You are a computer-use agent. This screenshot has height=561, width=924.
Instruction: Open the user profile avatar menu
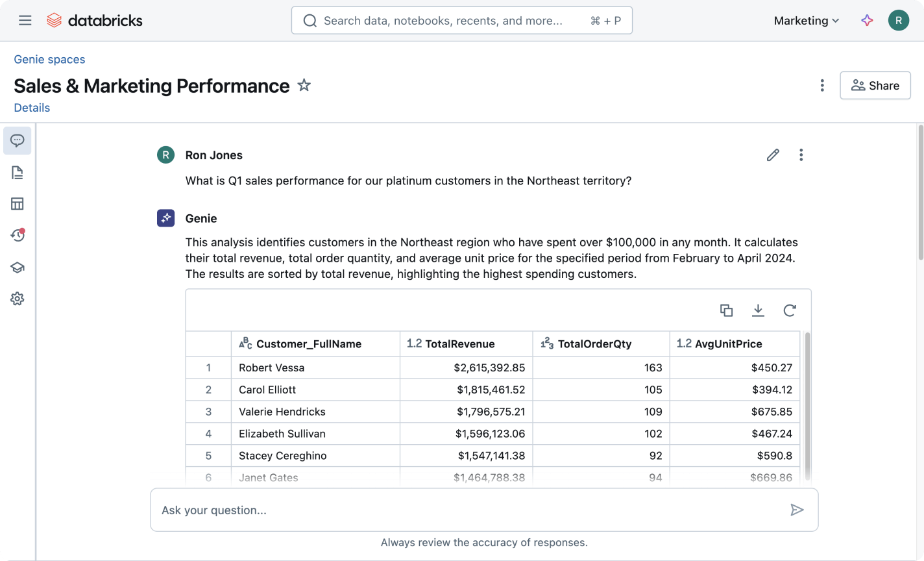click(x=898, y=21)
